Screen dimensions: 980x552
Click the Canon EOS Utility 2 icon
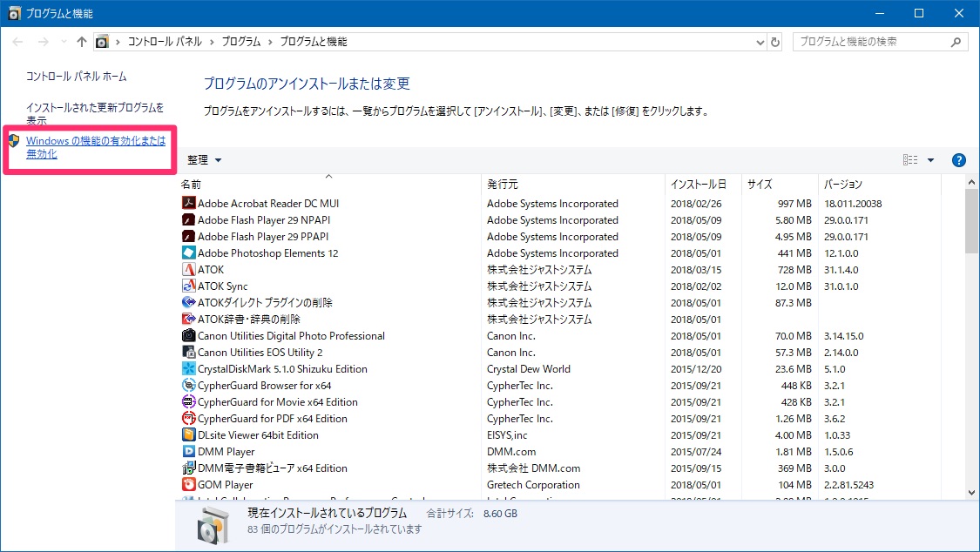[x=188, y=352]
